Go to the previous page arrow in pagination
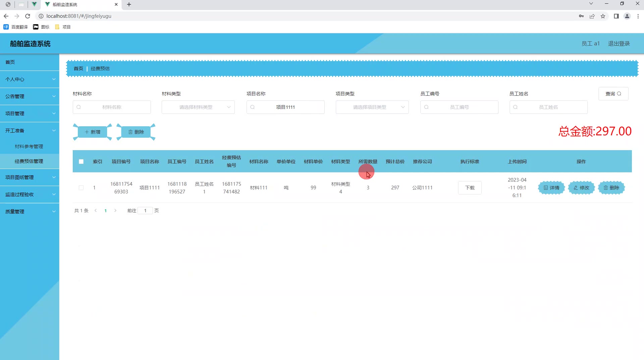Viewport: 644px width, 360px height. pos(96,211)
